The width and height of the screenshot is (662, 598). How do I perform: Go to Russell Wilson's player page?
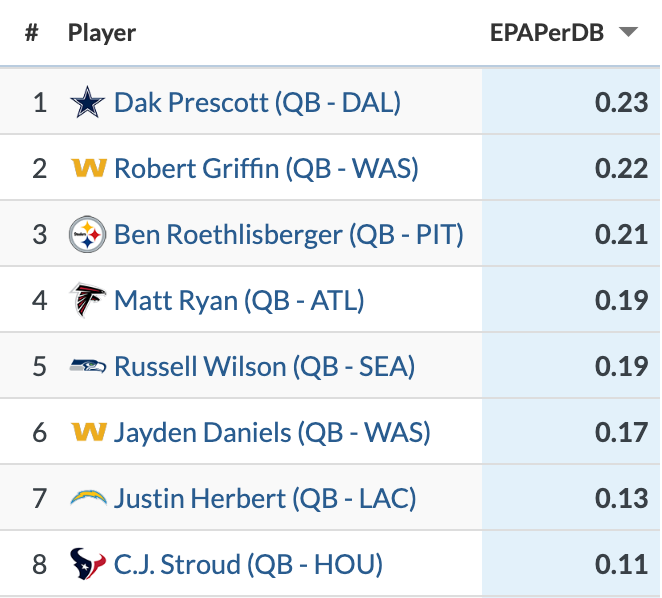pyautogui.click(x=264, y=366)
